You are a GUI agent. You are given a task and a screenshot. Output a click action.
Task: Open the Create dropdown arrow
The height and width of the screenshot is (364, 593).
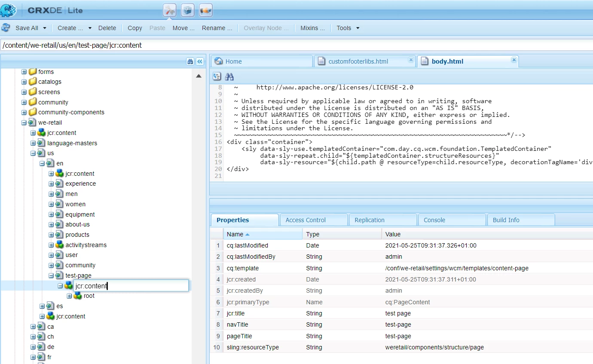[90, 28]
